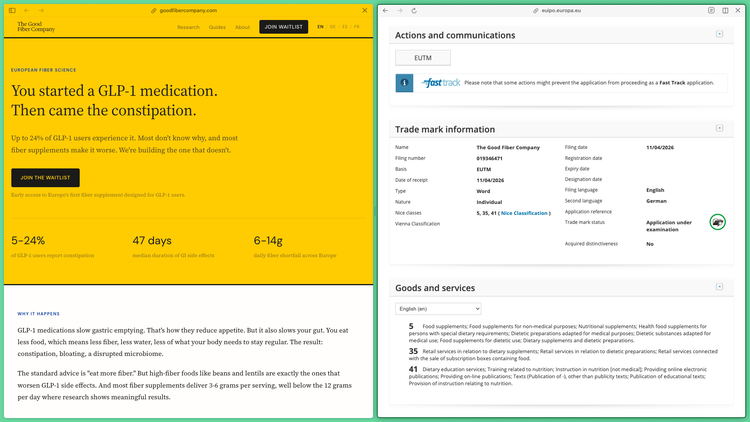Switch language to DE
Screen dimensions: 750x422
[332, 27]
